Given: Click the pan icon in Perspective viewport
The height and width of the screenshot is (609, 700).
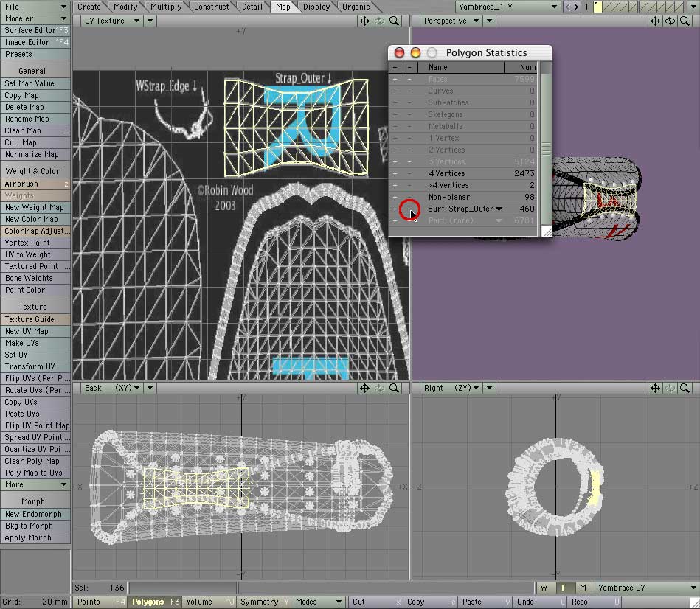Looking at the screenshot, I should [655, 21].
